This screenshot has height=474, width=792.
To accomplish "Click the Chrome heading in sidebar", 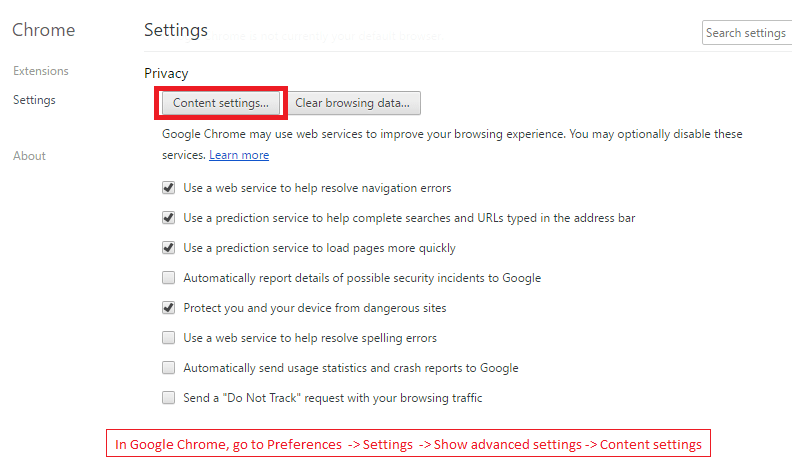I will (43, 30).
